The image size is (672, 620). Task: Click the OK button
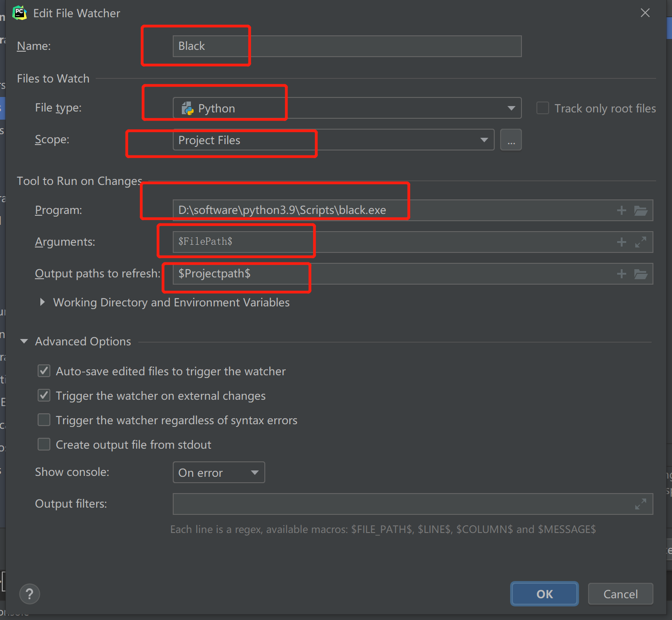pos(545,594)
